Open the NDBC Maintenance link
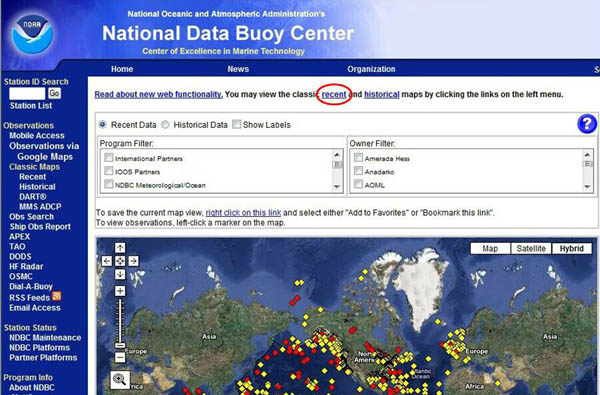This screenshot has height=395, width=600. [45, 338]
